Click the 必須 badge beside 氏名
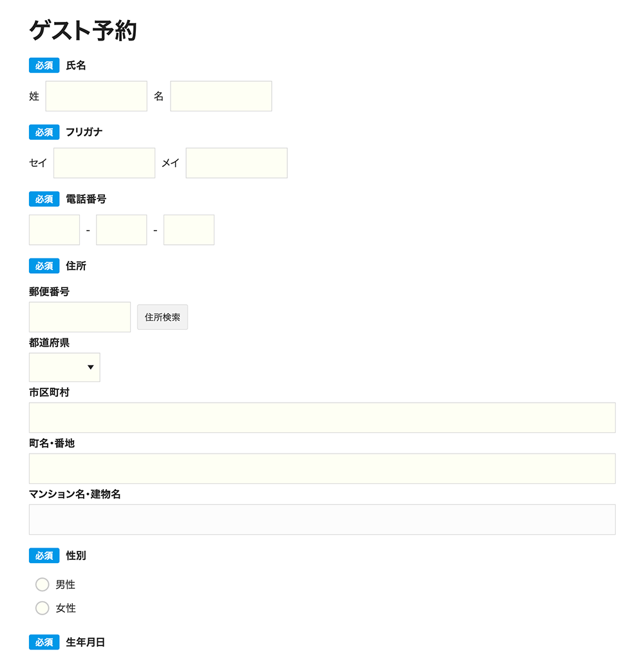The height and width of the screenshot is (652, 644). coord(44,65)
